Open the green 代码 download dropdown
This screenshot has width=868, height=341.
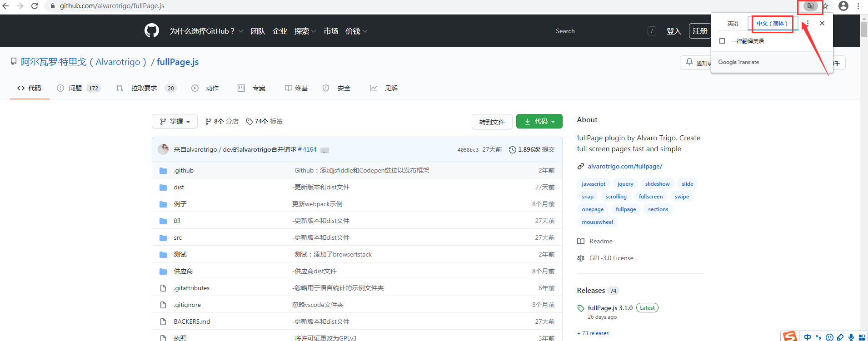point(539,121)
